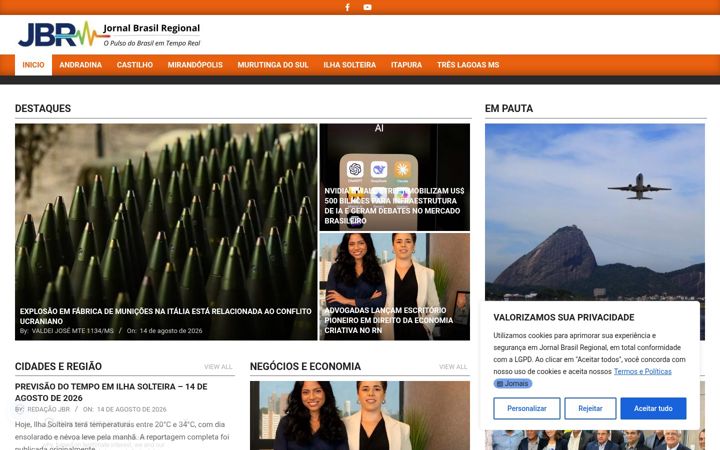Screen dimensions: 720x450
Task: Select the INICIO menu item
Action: coord(34,65)
